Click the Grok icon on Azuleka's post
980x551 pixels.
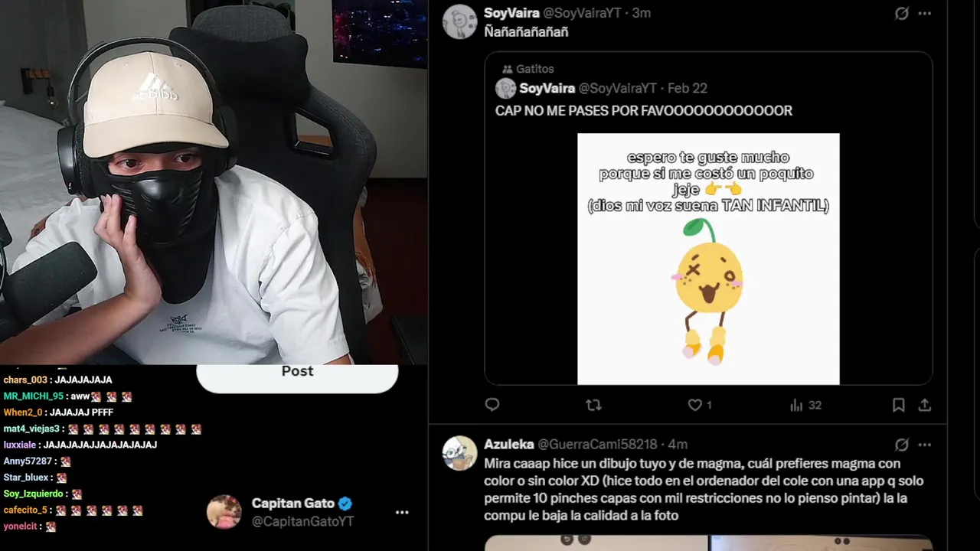(902, 445)
